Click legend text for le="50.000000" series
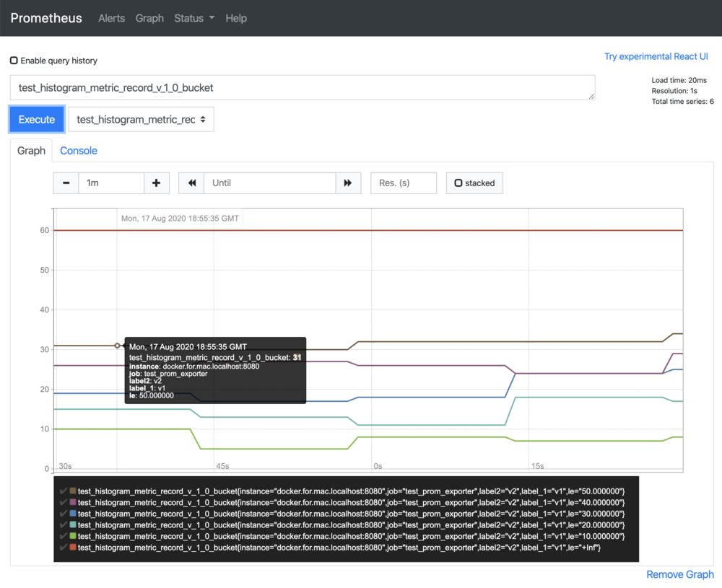This screenshot has width=722, height=588. (x=352, y=491)
